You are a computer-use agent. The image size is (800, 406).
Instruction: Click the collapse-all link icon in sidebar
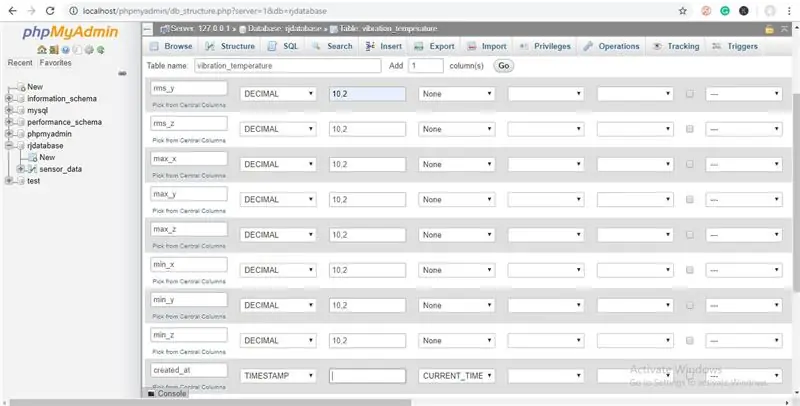click(122, 73)
